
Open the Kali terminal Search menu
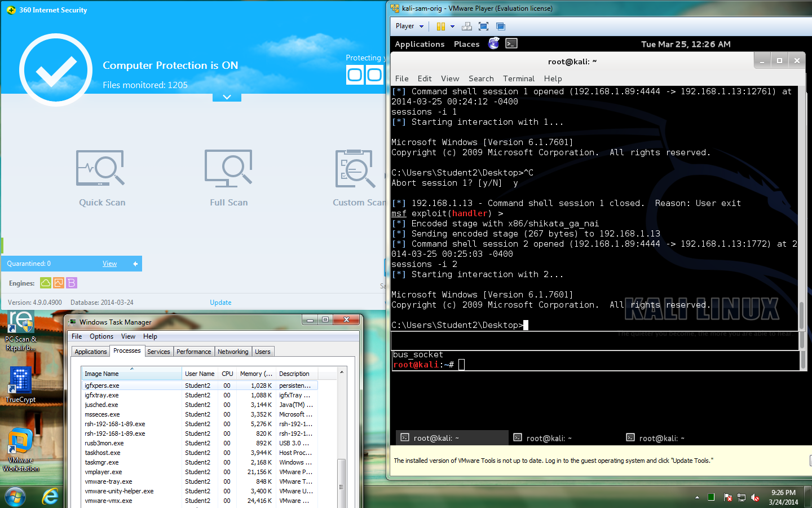481,78
